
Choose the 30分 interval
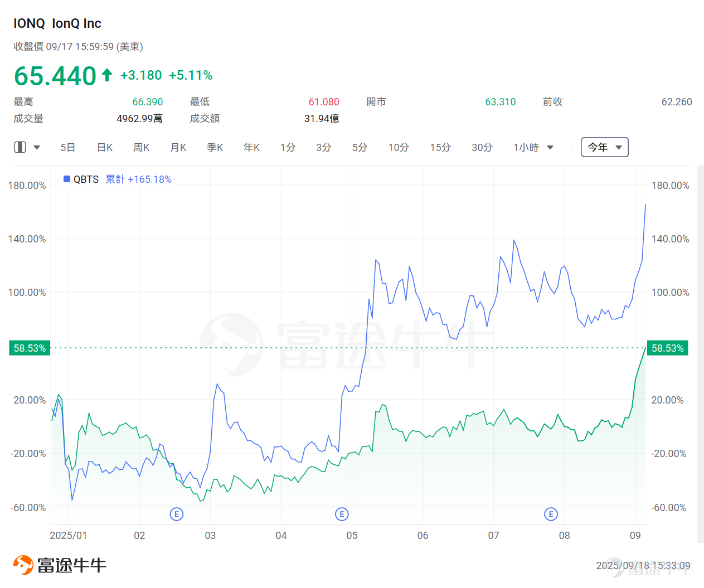(x=482, y=147)
